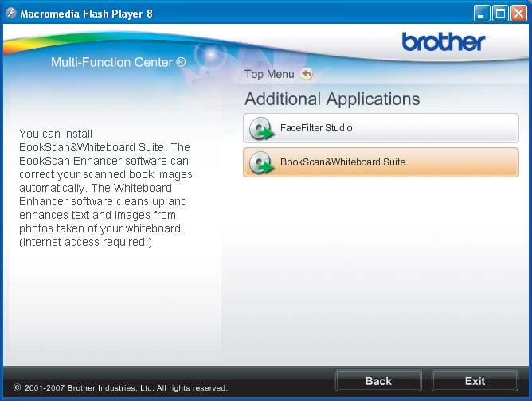Click the Back button
This screenshot has width=532, height=401.
point(378,380)
